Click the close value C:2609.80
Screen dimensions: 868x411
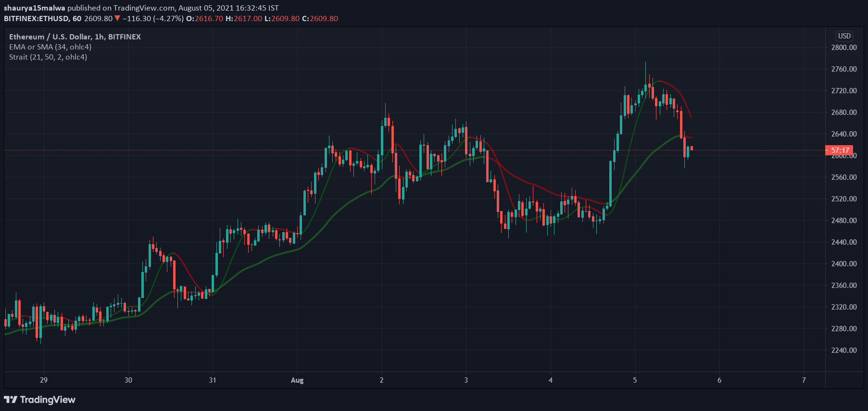point(320,18)
